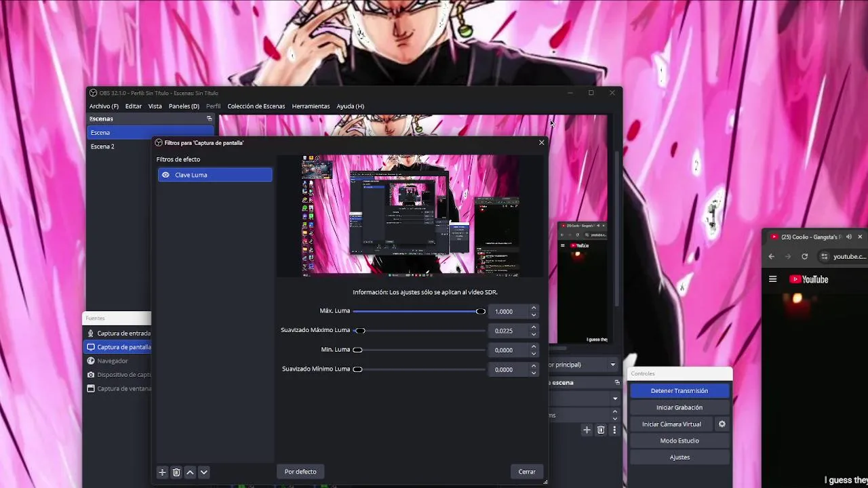Open the Colección de Escenas menu
The height and width of the screenshot is (488, 868).
click(x=256, y=106)
